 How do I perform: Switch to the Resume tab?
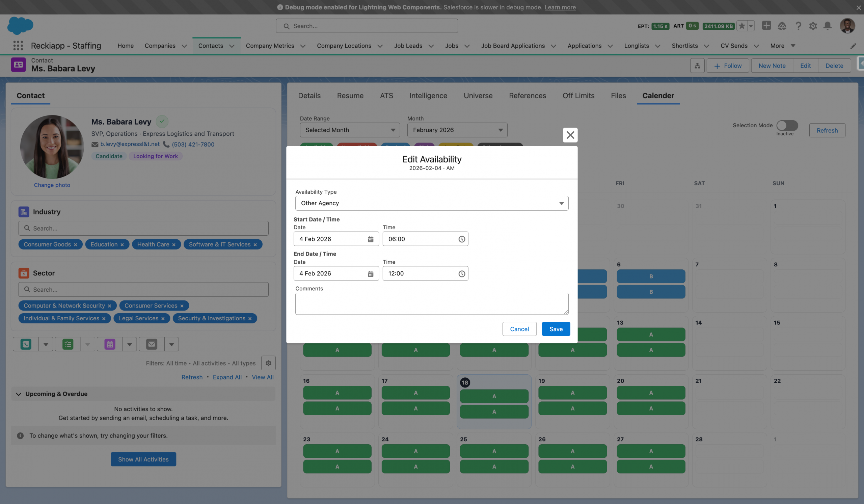click(350, 96)
